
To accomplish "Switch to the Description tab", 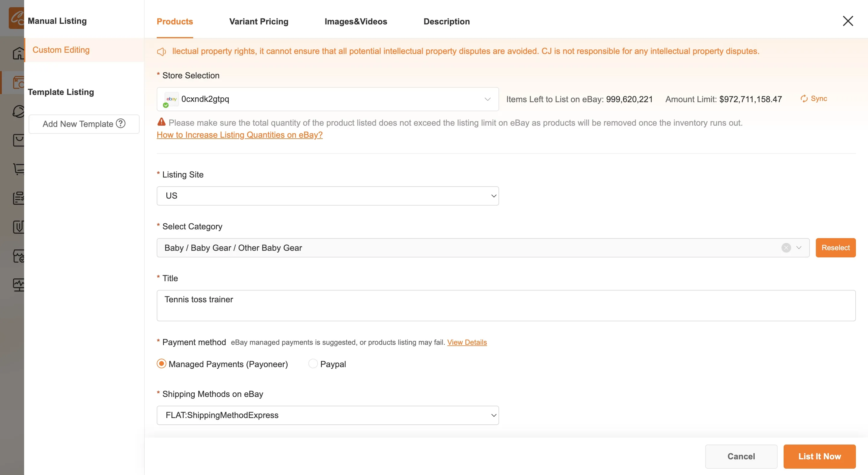I will [446, 22].
